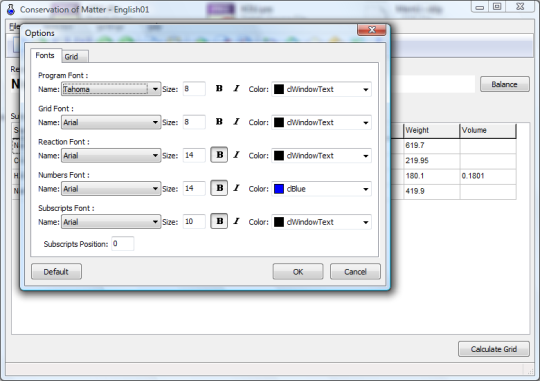Click the Volume column header
The width and height of the screenshot is (540, 381).
pos(488,131)
